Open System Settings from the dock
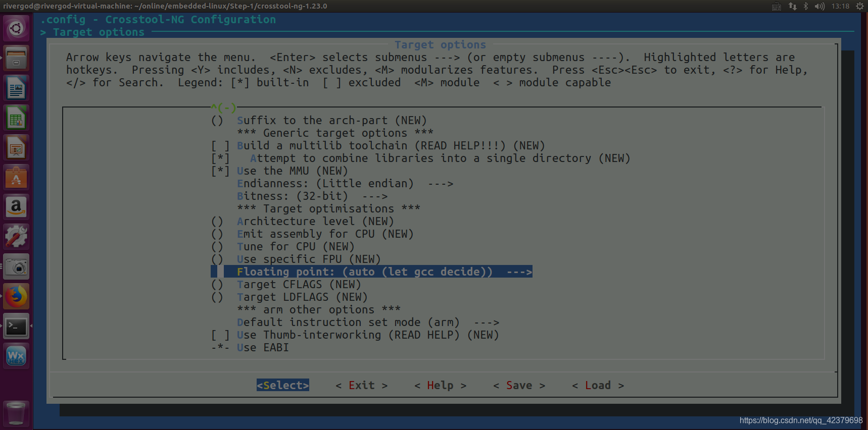Image resolution: width=868 pixels, height=430 pixels. pyautogui.click(x=16, y=237)
